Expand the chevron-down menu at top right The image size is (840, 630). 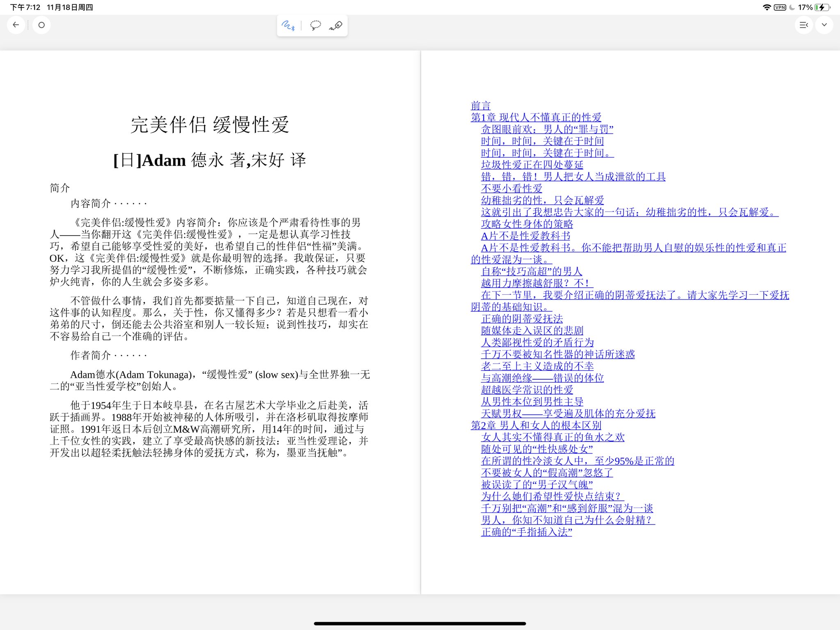(x=824, y=25)
